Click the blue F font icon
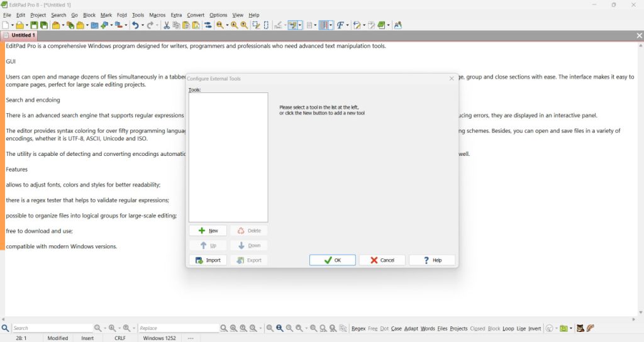Viewport: 644px width, 342px height. coord(340,25)
